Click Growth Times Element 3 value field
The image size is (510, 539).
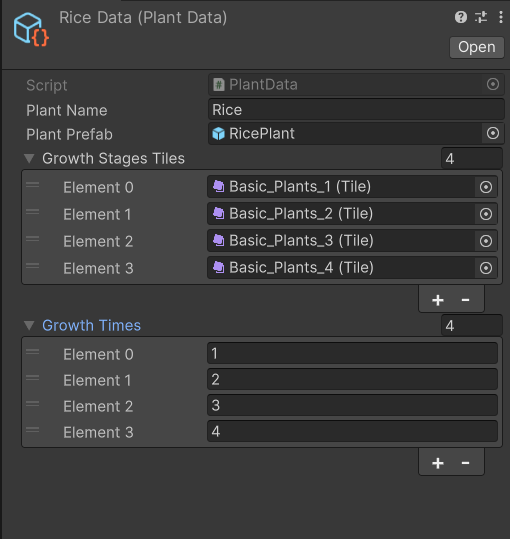(352, 431)
